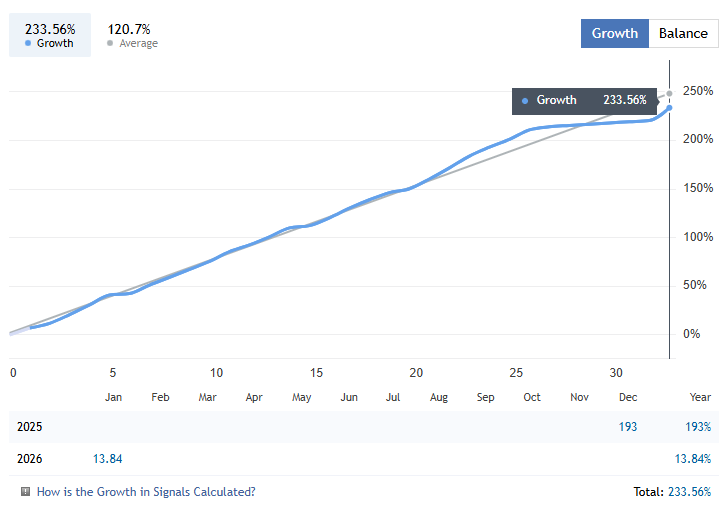Switch to the Growth tab

[x=614, y=33]
